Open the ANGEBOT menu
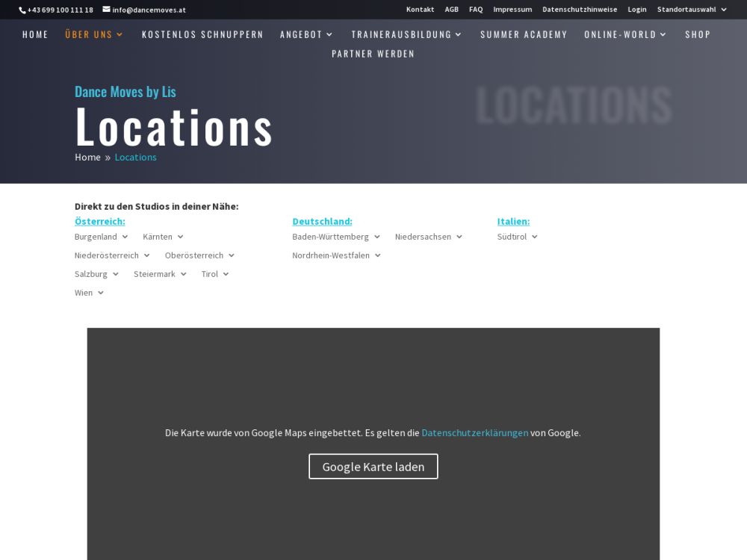The image size is (747, 560). coord(306,34)
